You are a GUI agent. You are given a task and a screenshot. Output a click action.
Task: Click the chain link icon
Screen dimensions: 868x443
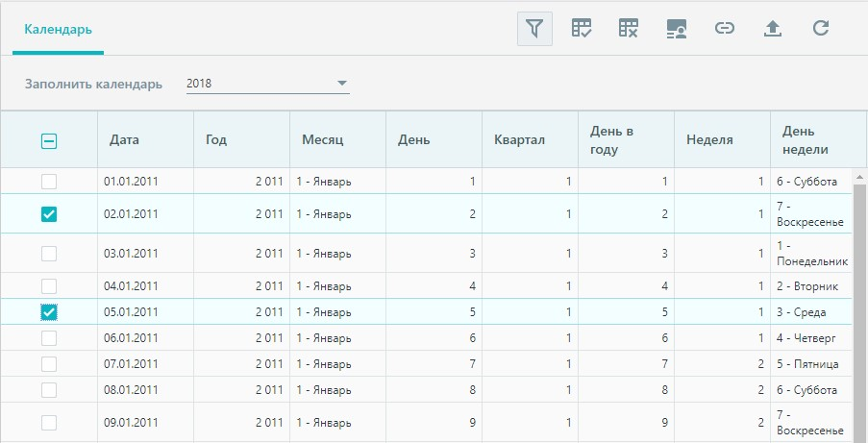coord(724,28)
